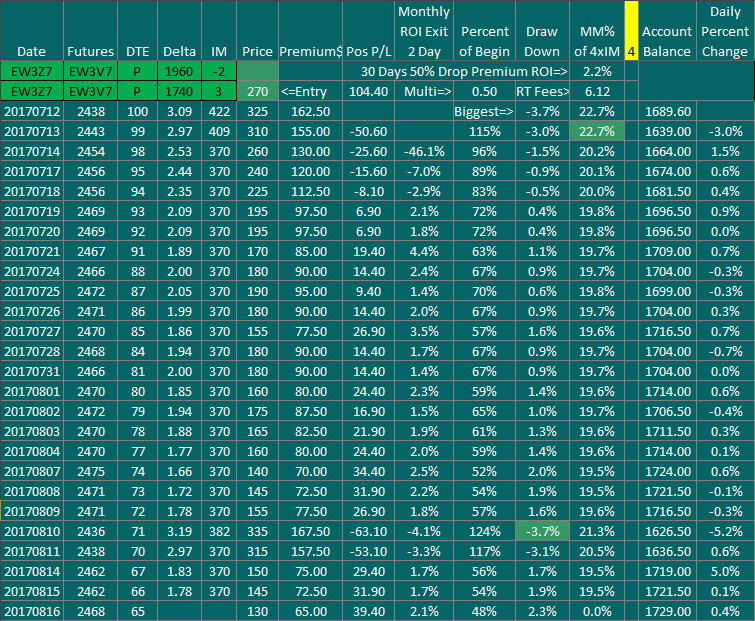755x621 pixels.
Task: Click Pos P/L 26.90 in 20170727 row
Action: [x=368, y=331]
